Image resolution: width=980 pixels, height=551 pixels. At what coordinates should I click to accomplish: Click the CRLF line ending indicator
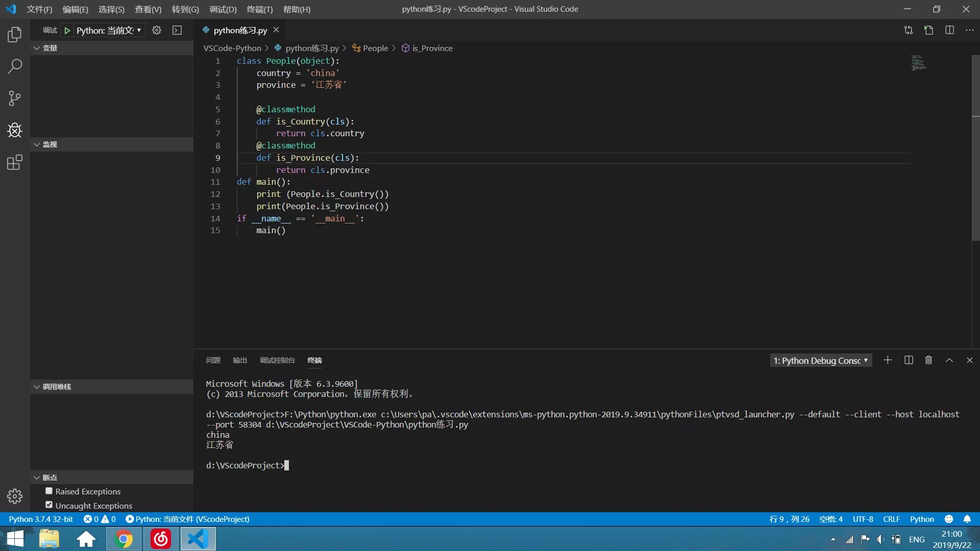pos(891,519)
